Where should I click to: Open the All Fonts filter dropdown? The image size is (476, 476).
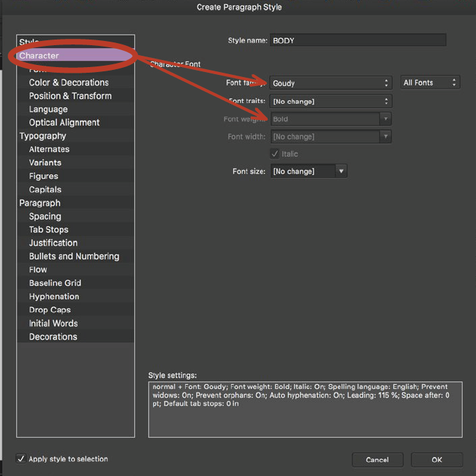pos(429,83)
